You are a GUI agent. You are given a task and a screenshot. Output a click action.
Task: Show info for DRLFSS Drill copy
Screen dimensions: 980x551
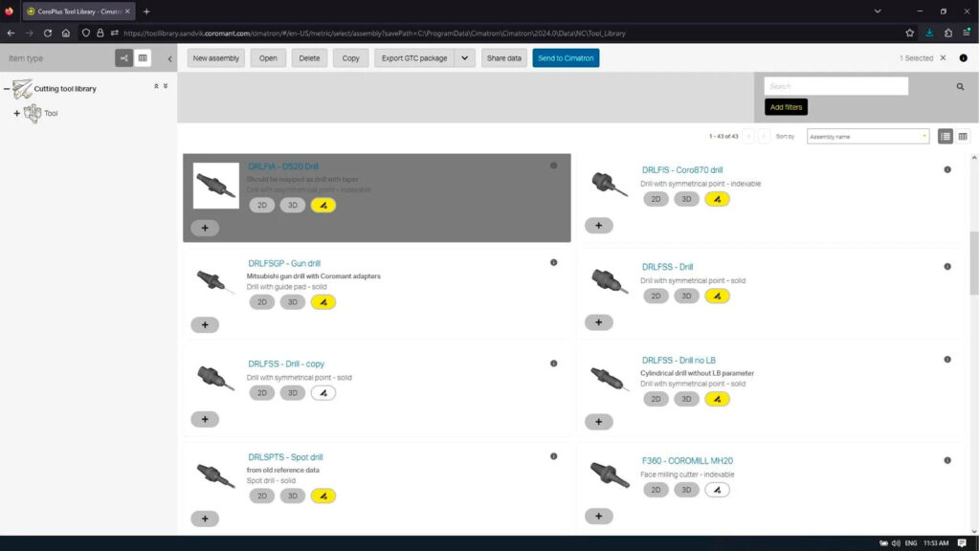pyautogui.click(x=554, y=363)
